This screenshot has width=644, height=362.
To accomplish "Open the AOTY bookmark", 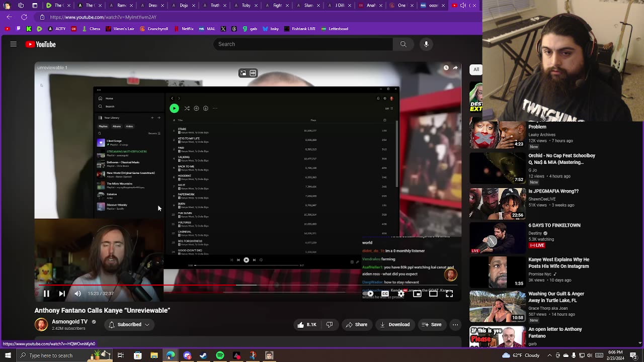I will pyautogui.click(x=57, y=29).
